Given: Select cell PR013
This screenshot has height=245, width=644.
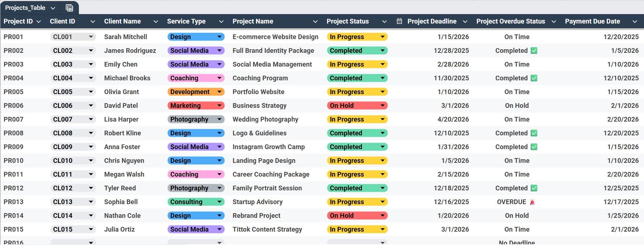Looking at the screenshot, I should [13, 202].
